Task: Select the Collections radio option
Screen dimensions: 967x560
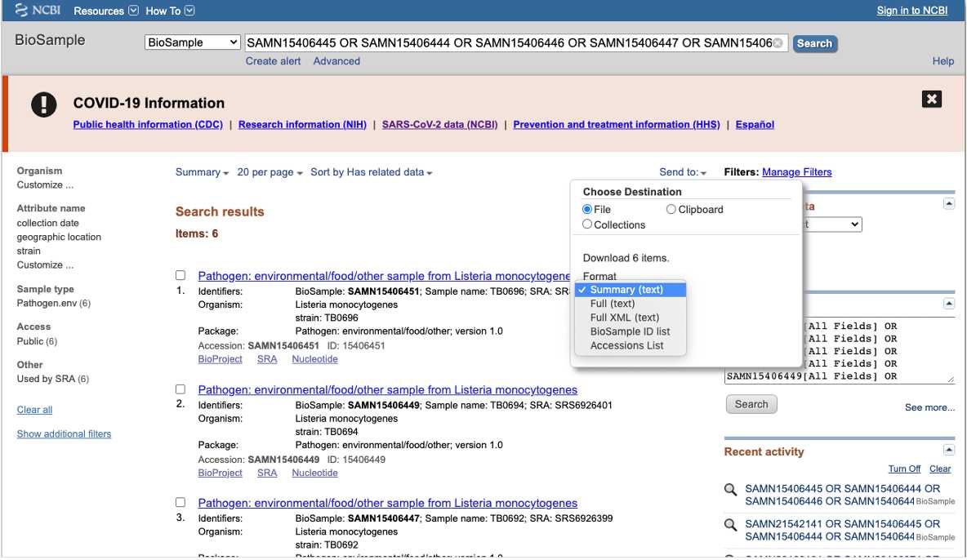Action: [x=587, y=224]
